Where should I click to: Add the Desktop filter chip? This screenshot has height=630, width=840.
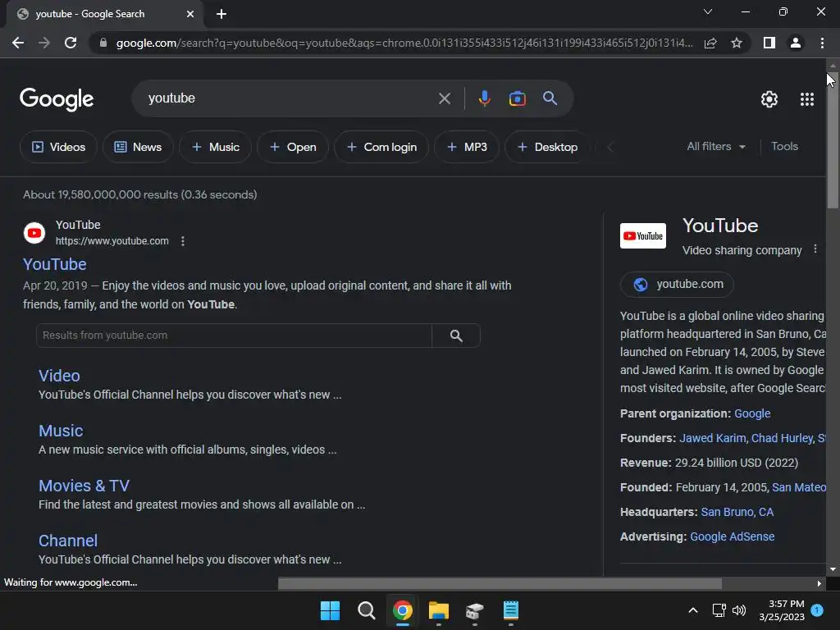point(547,147)
